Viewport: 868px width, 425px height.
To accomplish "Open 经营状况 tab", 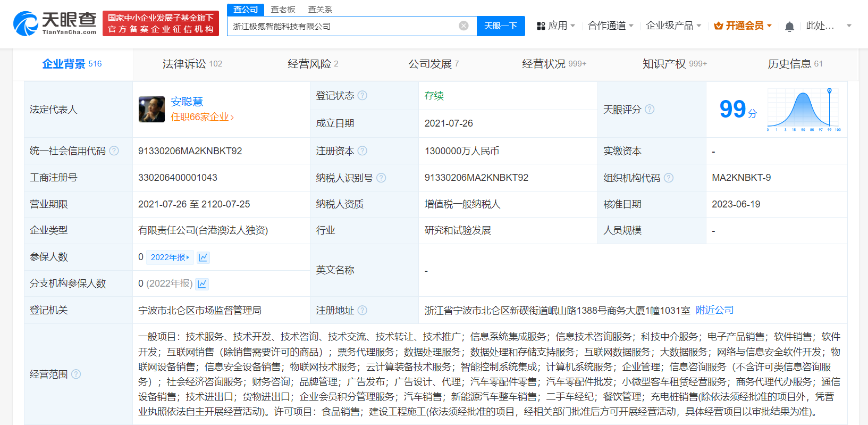I will [554, 64].
